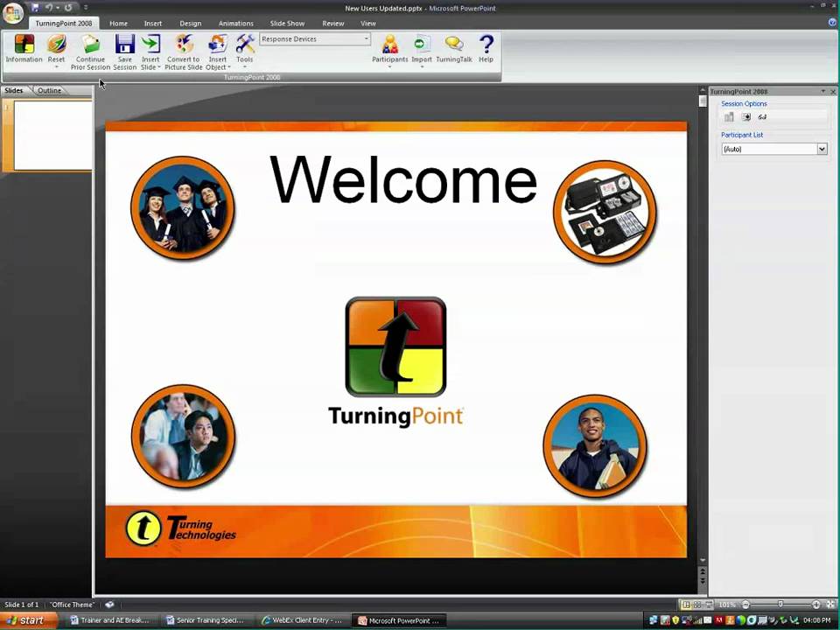Viewport: 840px width, 630px height.
Task: Expand the Insert Slide dropdown arrow
Action: click(x=159, y=67)
